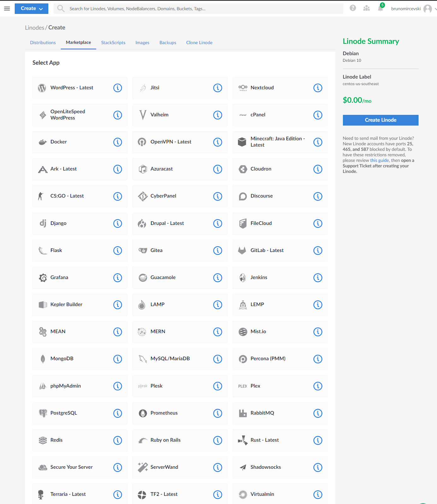The width and height of the screenshot is (437, 504).
Task: Show info for Valheim app
Action: [x=218, y=115]
